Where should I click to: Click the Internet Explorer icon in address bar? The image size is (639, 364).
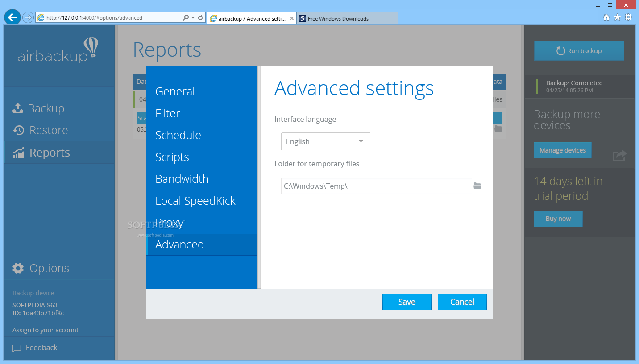[41, 18]
